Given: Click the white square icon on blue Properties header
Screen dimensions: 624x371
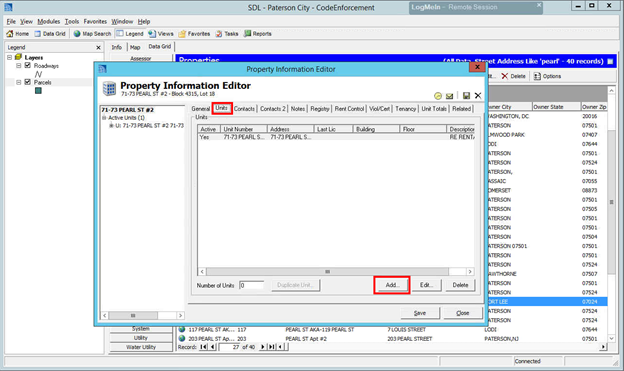Looking at the screenshot, I should pos(610,61).
